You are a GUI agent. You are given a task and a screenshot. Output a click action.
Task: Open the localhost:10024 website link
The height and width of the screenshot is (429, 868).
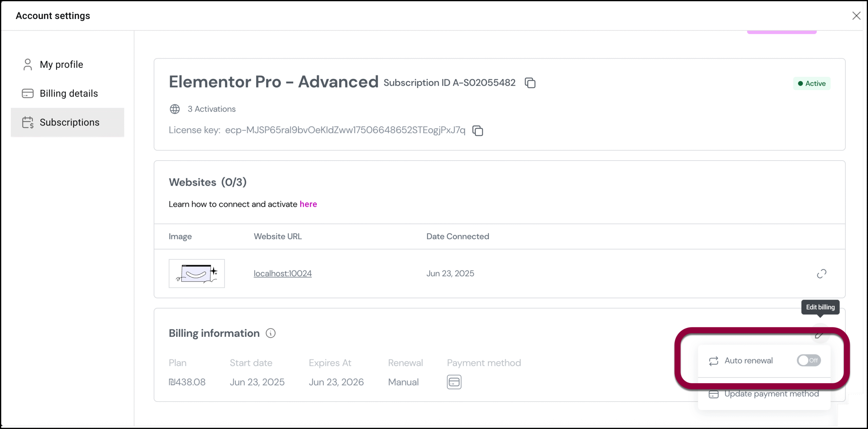coord(283,273)
